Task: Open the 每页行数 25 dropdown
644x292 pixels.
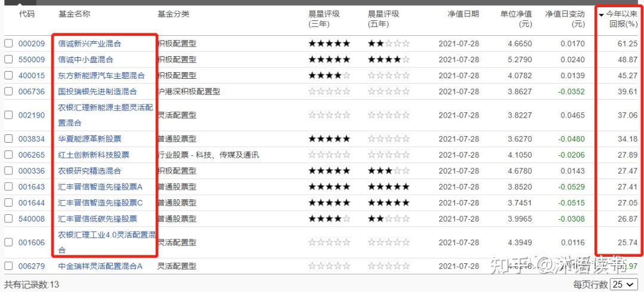Action: (624, 284)
